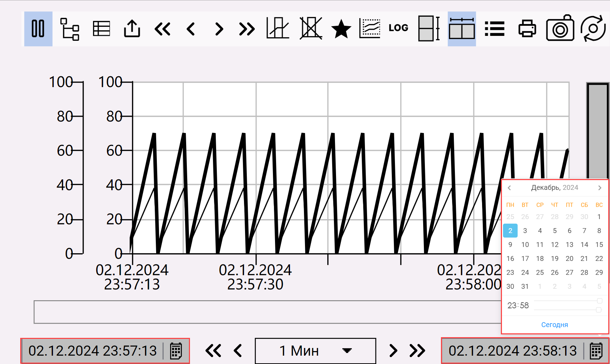Image resolution: width=610 pixels, height=364 pixels.
Task: Open the start date calendar picker
Action: (x=176, y=351)
